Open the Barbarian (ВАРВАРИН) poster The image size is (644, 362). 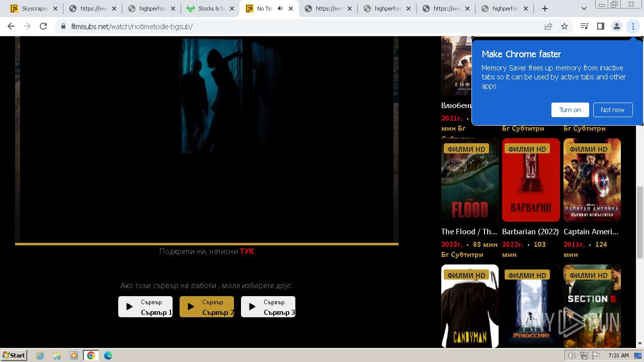click(531, 180)
